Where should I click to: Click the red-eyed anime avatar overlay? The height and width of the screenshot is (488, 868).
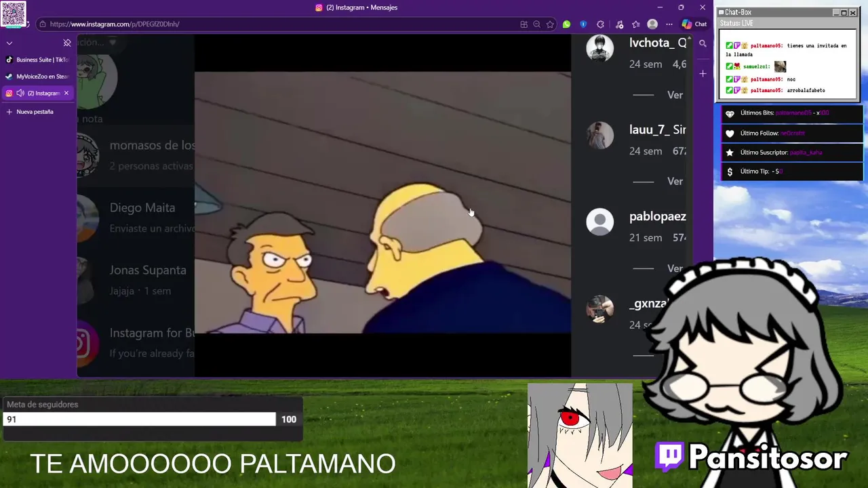point(580,435)
